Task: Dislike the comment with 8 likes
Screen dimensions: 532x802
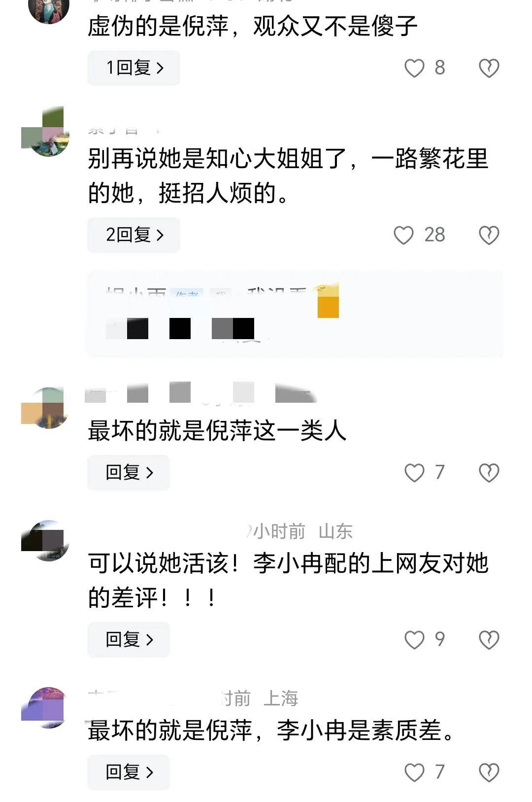Action: 489,68
